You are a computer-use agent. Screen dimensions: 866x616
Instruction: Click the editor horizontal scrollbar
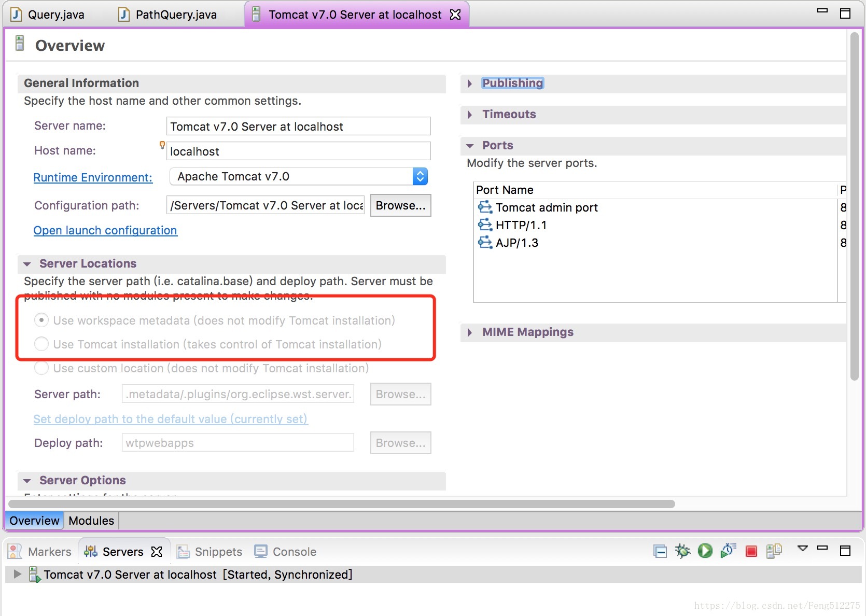(342, 504)
